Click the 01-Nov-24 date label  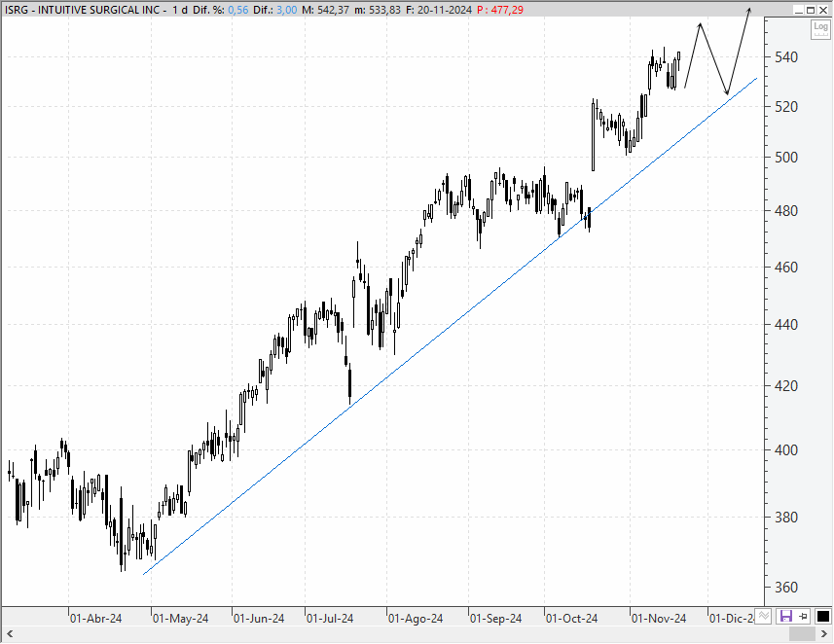coord(659,619)
